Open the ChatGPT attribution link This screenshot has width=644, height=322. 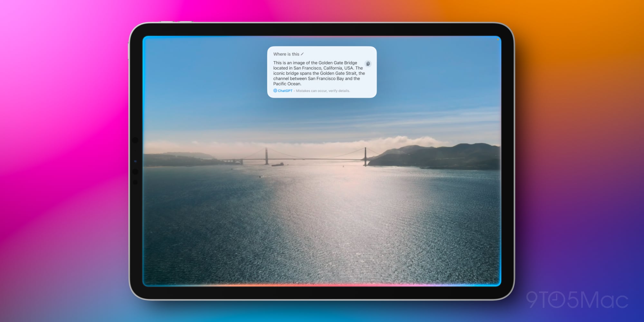point(285,90)
